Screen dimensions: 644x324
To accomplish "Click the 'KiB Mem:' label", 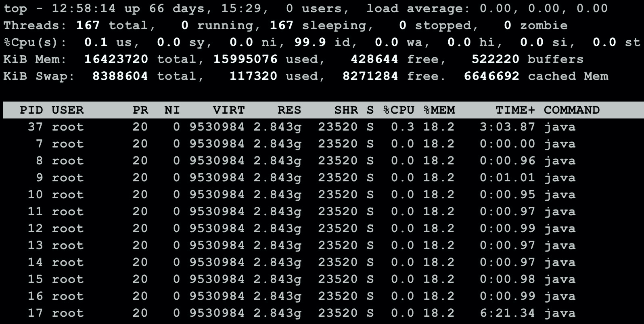I will click(35, 59).
